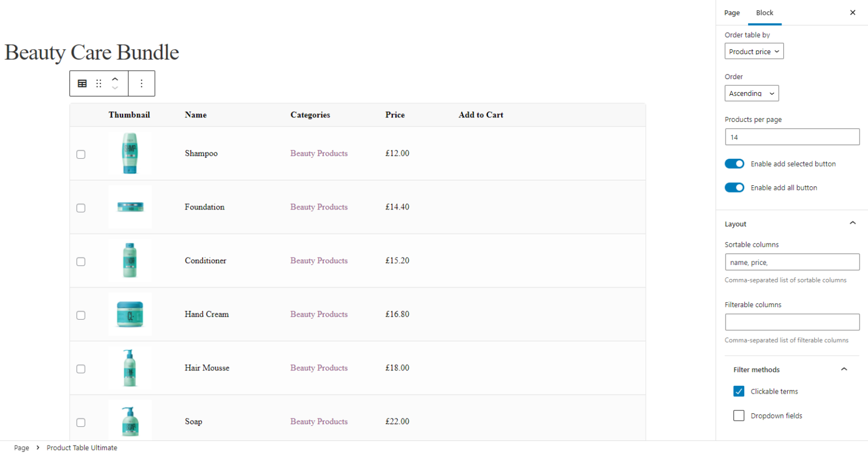The height and width of the screenshot is (454, 868).
Task: Select the block drag handle
Action: click(x=99, y=83)
